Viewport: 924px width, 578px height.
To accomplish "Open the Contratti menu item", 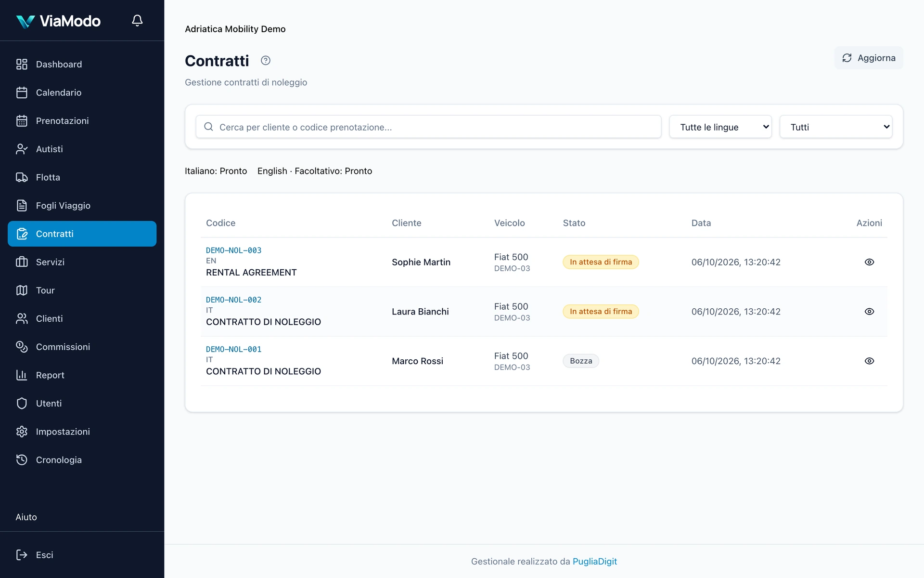I will [x=82, y=234].
